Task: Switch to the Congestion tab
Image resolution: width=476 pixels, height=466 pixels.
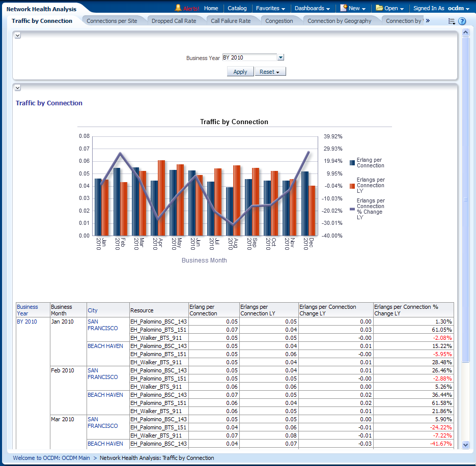Action: (x=279, y=21)
